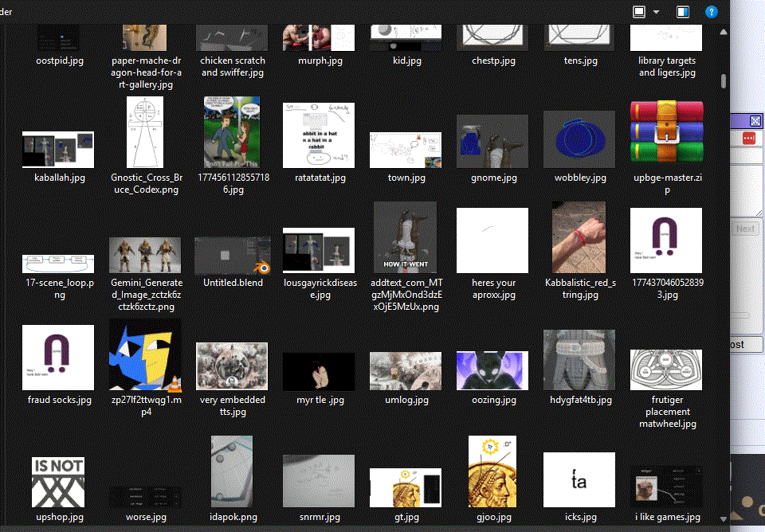Click the view layout icon
This screenshot has width=765, height=532.
639,12
